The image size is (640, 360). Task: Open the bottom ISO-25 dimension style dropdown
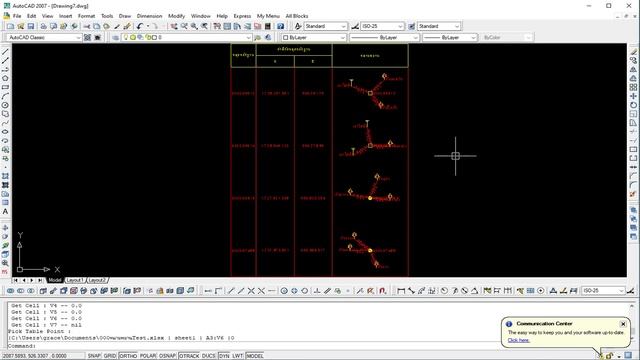point(603,291)
